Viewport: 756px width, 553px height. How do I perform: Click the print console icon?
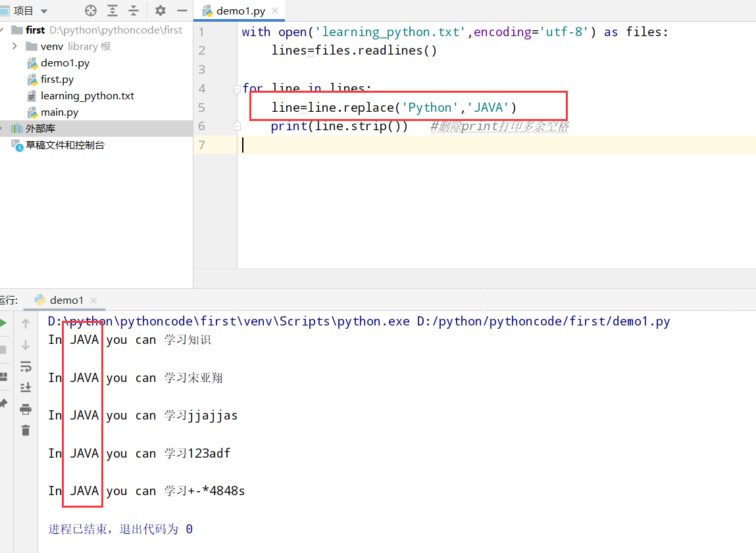click(x=26, y=409)
